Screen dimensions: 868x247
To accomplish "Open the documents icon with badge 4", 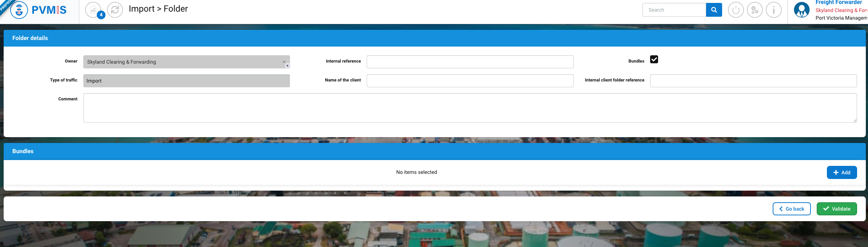I will point(94,10).
